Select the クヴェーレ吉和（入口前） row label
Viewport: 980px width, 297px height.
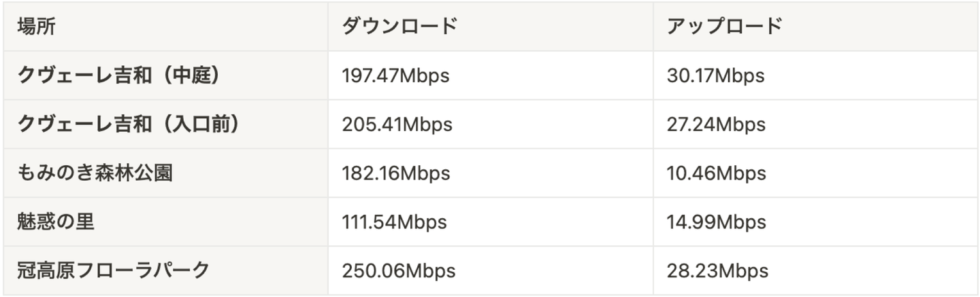(x=129, y=124)
